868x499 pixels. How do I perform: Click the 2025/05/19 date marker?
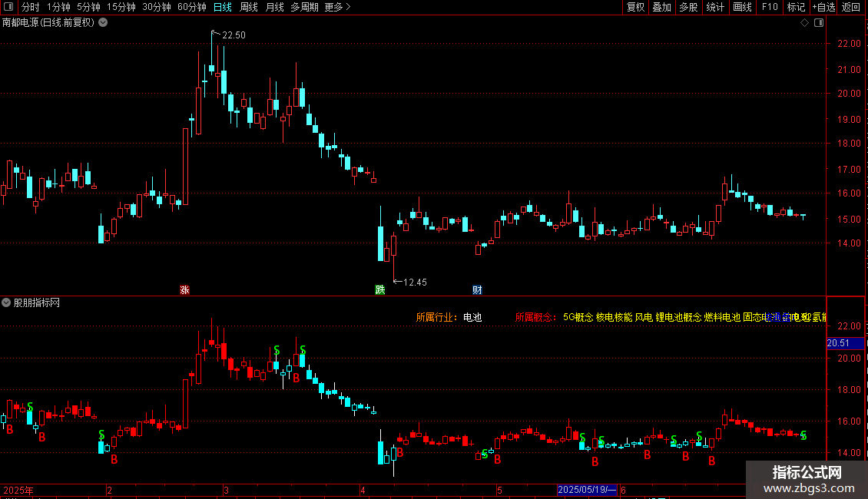pyautogui.click(x=587, y=490)
